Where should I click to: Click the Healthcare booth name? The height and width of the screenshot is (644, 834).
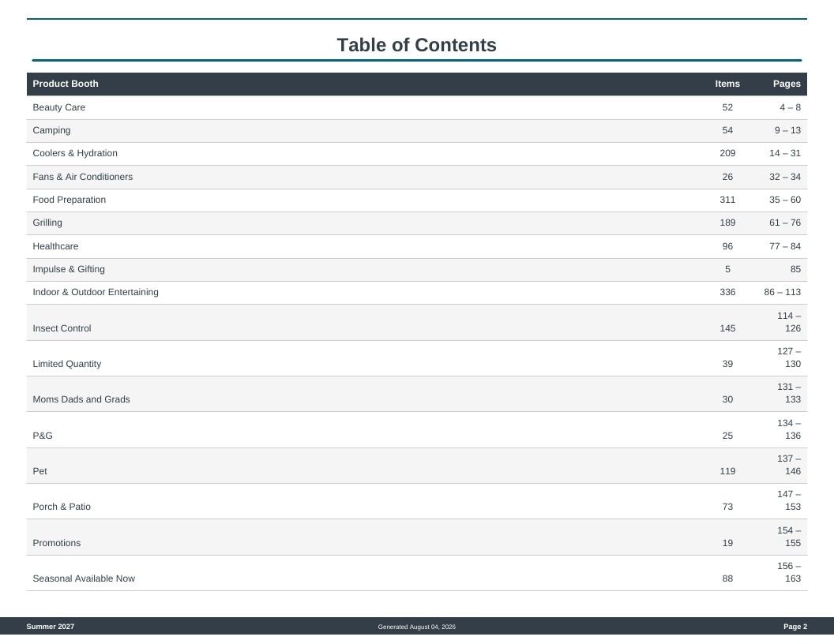click(x=55, y=246)
